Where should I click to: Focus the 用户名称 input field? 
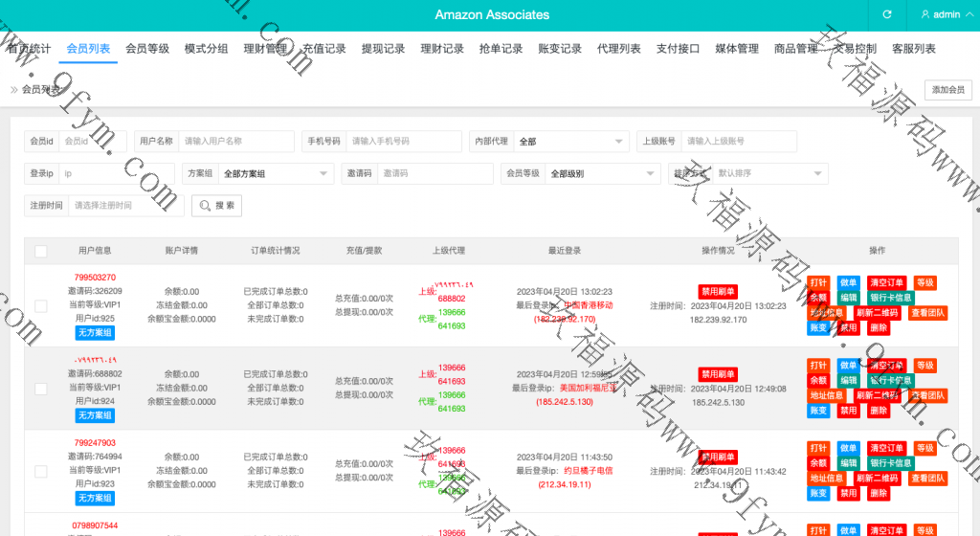pyautogui.click(x=235, y=142)
